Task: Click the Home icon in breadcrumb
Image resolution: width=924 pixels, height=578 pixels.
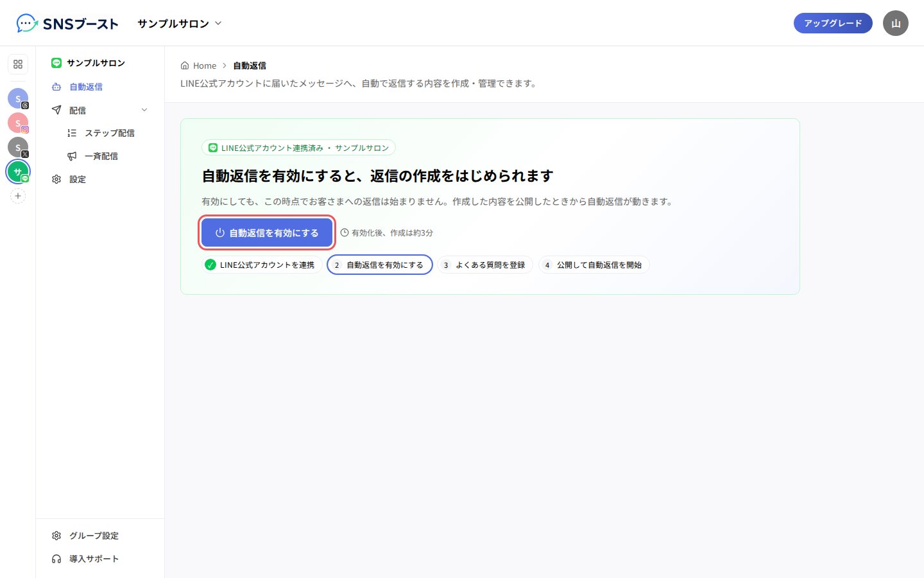Action: pos(185,66)
